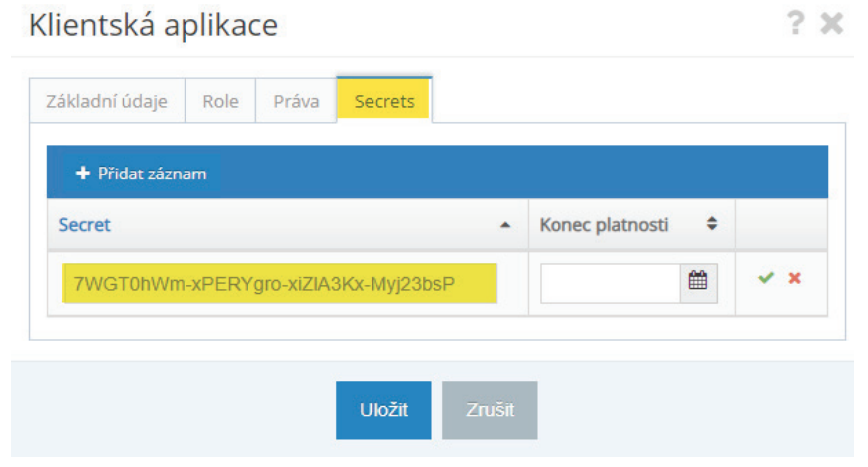Image resolution: width=868 pixels, height=467 pixels.
Task: Save changes with Uložit
Action: point(383,410)
